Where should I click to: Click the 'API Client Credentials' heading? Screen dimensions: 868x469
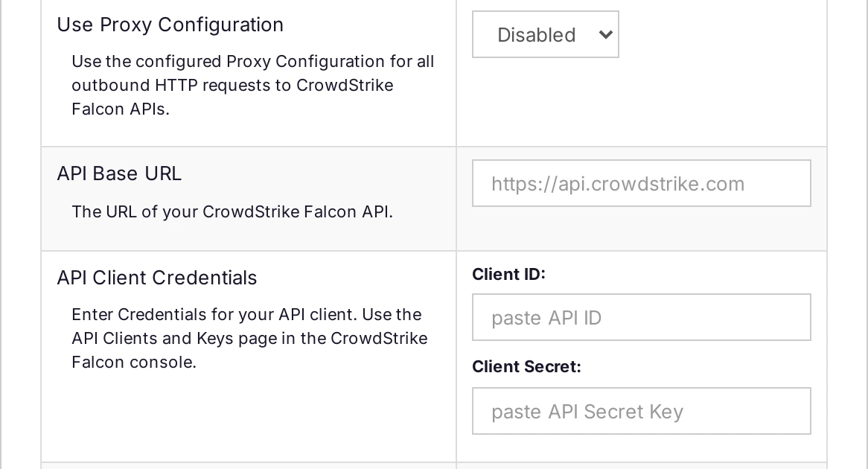click(156, 278)
